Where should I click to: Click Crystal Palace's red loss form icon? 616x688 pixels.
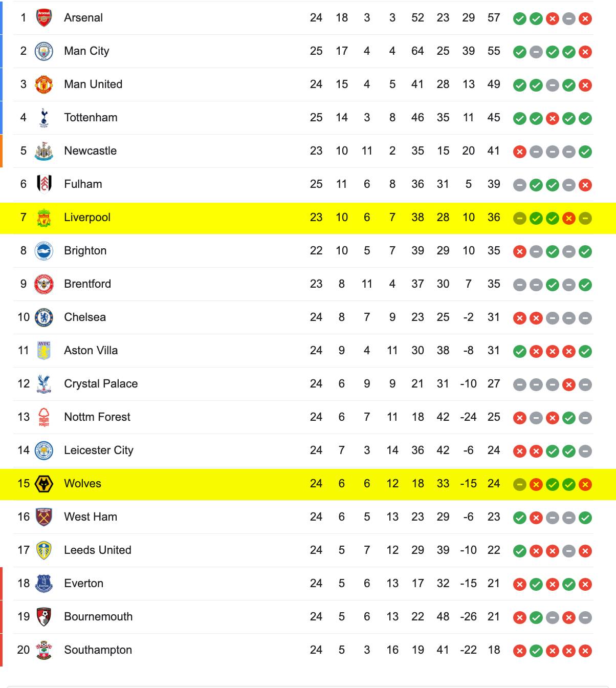pyautogui.click(x=569, y=385)
